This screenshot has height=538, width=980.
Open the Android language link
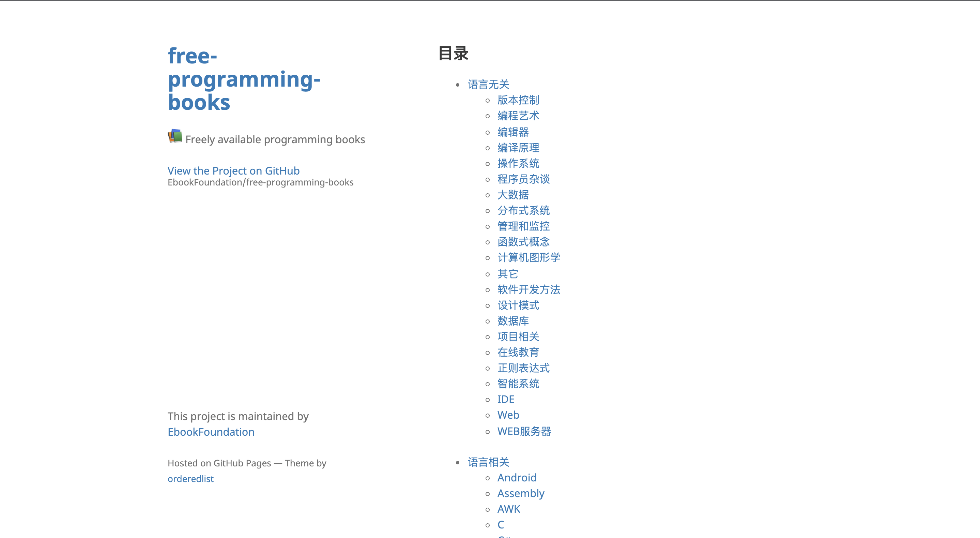(517, 477)
